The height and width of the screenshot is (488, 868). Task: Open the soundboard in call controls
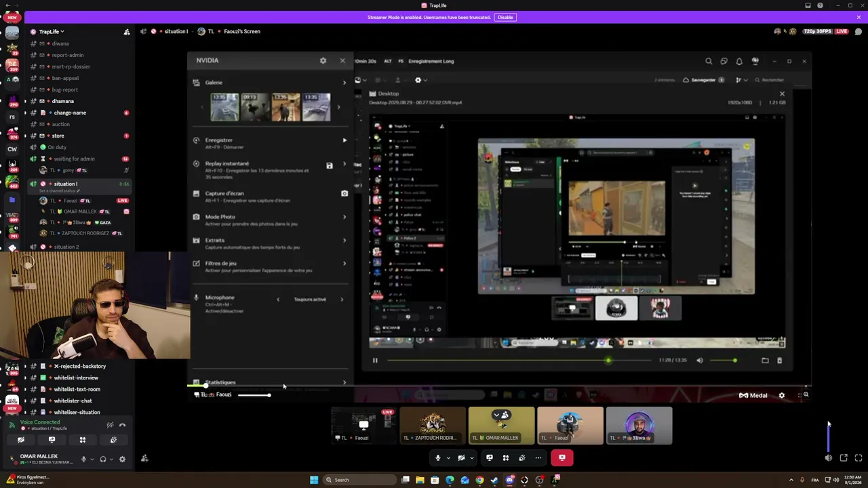pos(522,458)
